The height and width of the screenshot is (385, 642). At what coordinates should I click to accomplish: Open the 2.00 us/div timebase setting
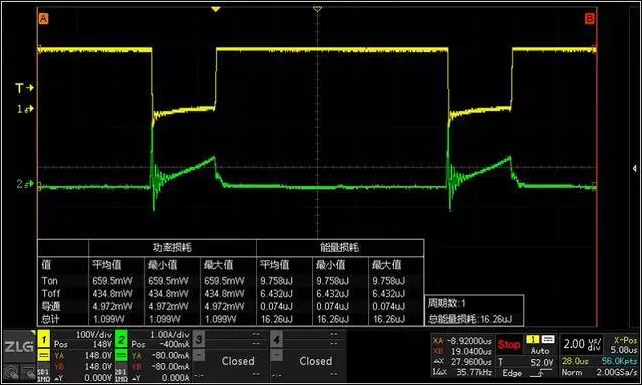582,344
